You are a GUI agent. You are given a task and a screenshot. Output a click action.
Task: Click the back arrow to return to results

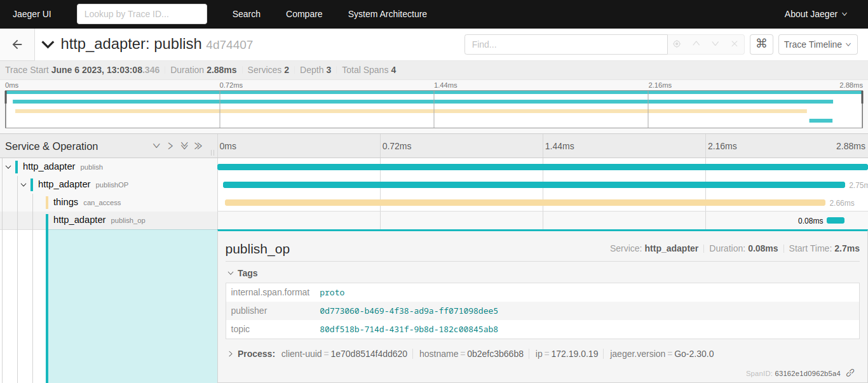[17, 44]
